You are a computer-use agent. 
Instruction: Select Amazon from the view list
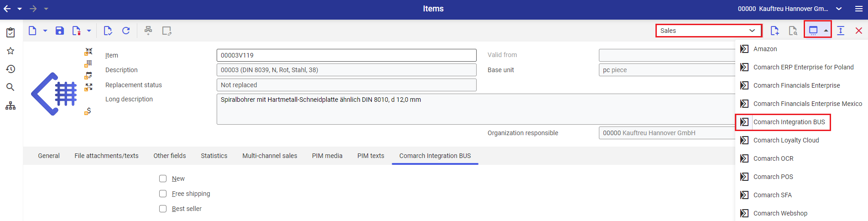coord(801,49)
